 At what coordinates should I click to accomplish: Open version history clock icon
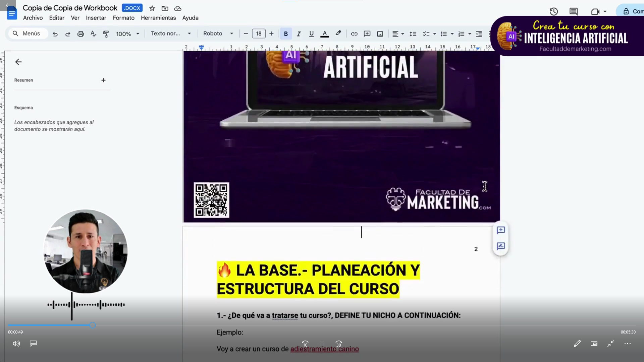(554, 12)
